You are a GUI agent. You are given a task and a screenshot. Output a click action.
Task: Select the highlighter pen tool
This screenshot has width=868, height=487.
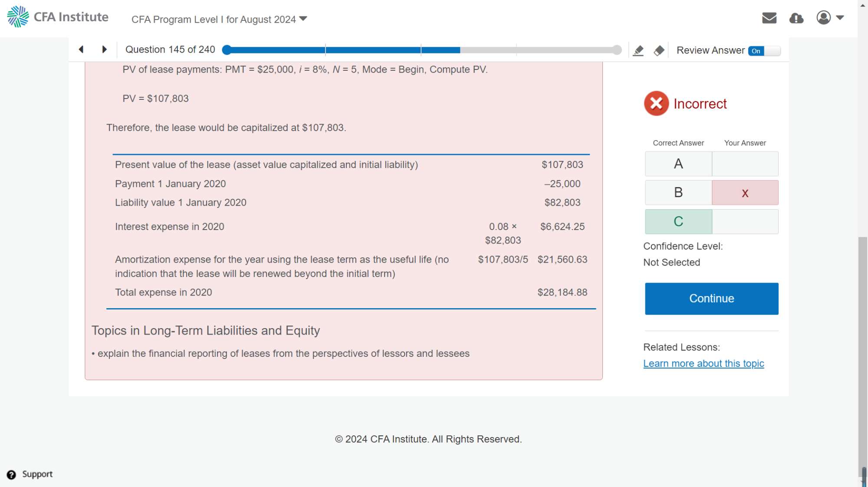click(x=638, y=51)
